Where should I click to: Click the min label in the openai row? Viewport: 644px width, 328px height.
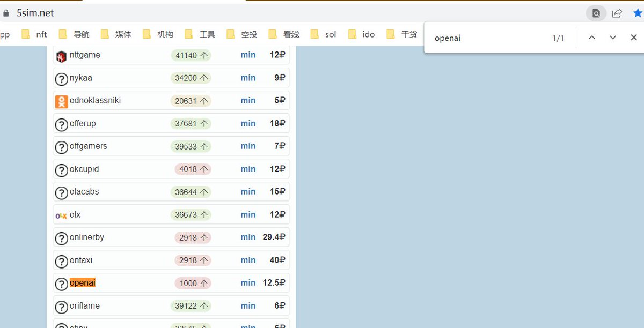coord(248,282)
